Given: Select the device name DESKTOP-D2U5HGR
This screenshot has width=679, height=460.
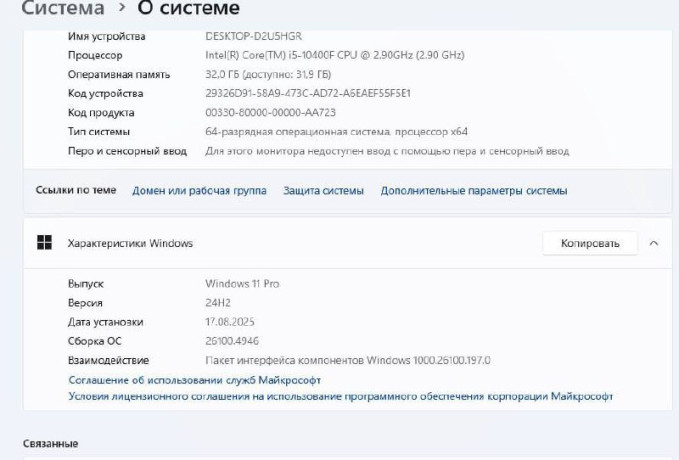Looking at the screenshot, I should [x=253, y=36].
